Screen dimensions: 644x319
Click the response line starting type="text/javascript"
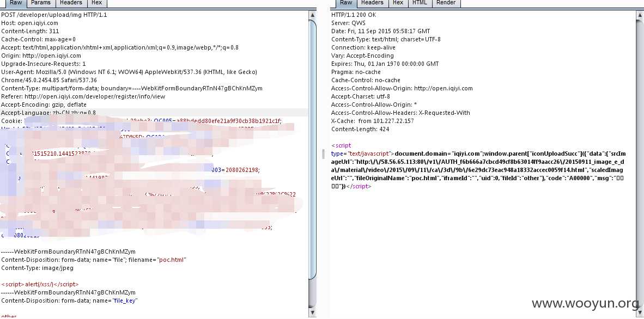478,154
